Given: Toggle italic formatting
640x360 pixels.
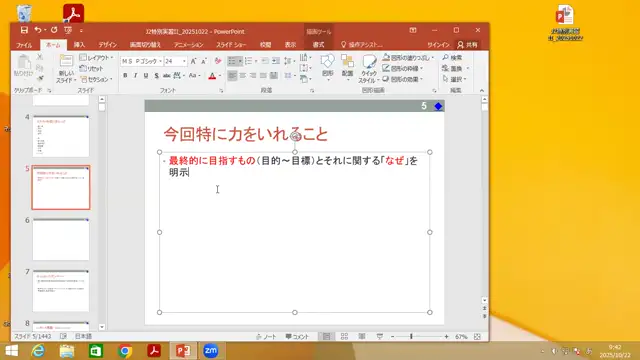Looking at the screenshot, I should pyautogui.click(x=136, y=76).
